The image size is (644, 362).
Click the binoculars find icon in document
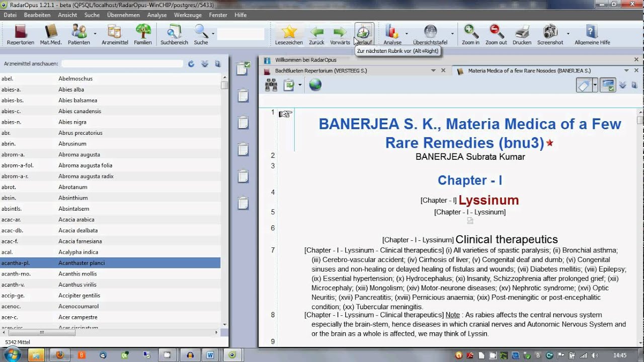[x=271, y=85]
